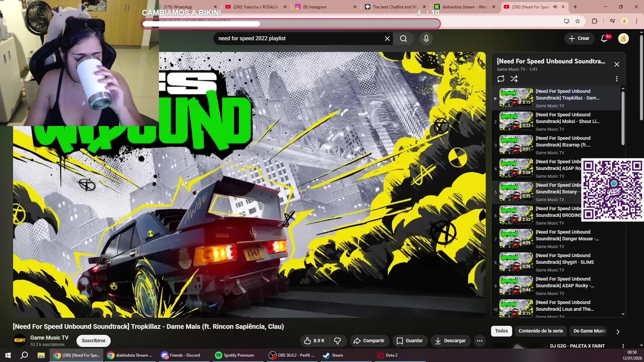Play playlist item Lous and The...
The image size is (644, 362).
(x=556, y=309)
